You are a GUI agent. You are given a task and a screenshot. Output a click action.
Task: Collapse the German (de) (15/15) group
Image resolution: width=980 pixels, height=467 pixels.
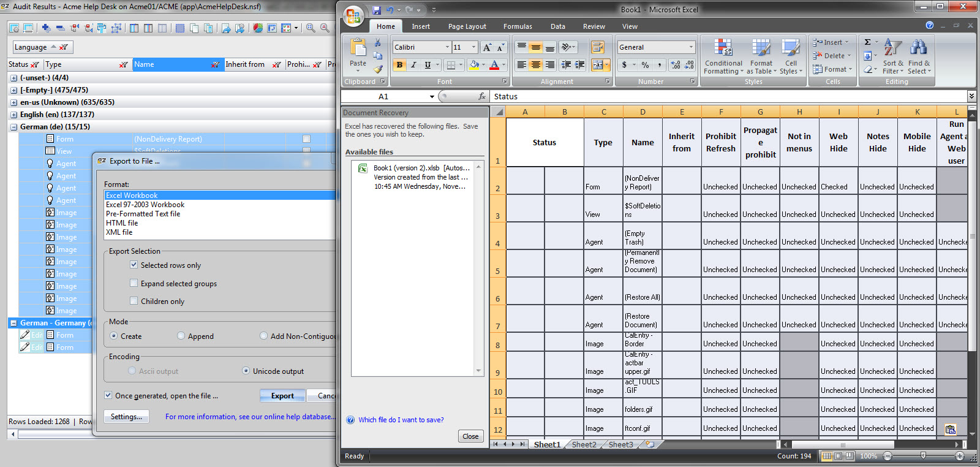pos(13,127)
